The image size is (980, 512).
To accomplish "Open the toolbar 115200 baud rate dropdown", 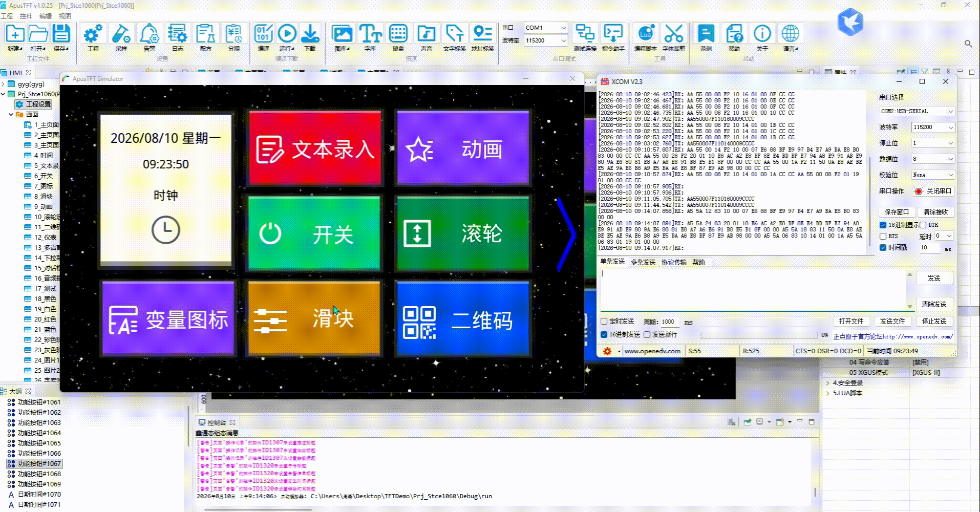I will click(x=546, y=40).
